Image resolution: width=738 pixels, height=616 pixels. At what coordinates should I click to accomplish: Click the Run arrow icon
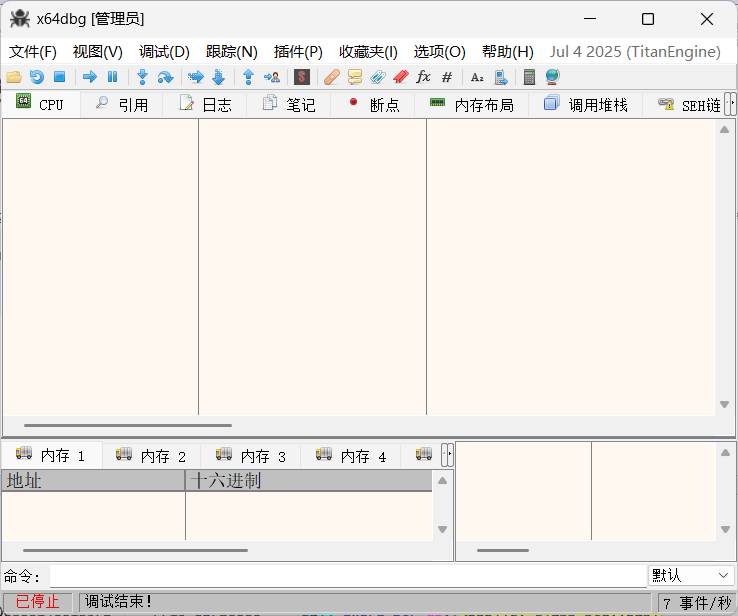[x=89, y=77]
